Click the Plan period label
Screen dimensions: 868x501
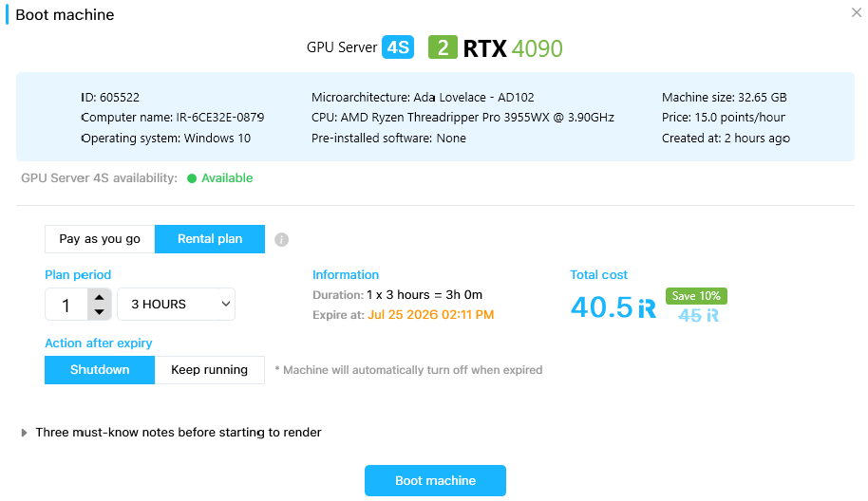coord(78,275)
